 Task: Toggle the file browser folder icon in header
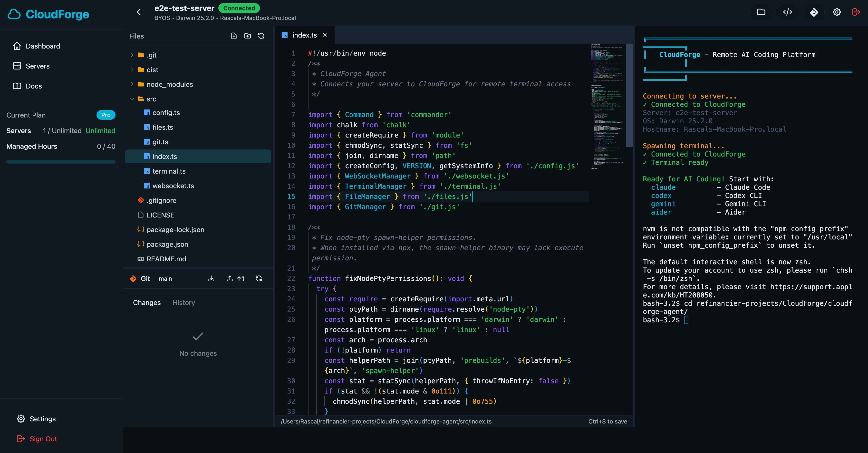click(x=761, y=12)
